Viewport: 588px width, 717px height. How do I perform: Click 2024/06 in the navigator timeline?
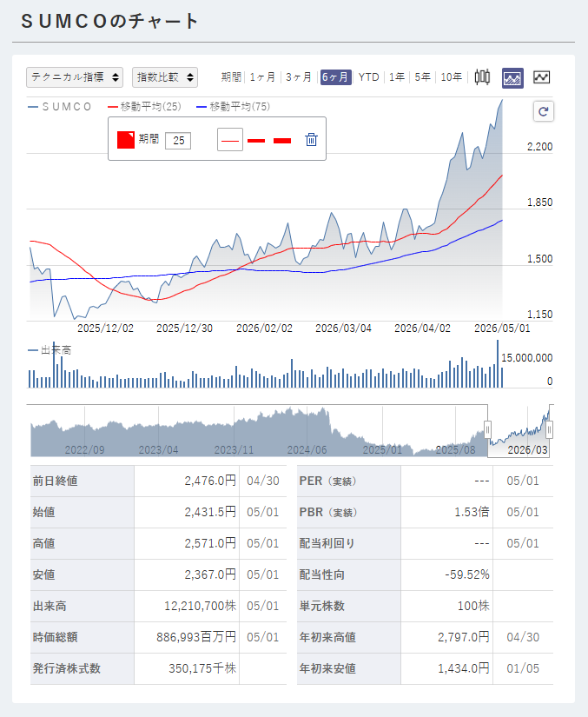tap(307, 450)
